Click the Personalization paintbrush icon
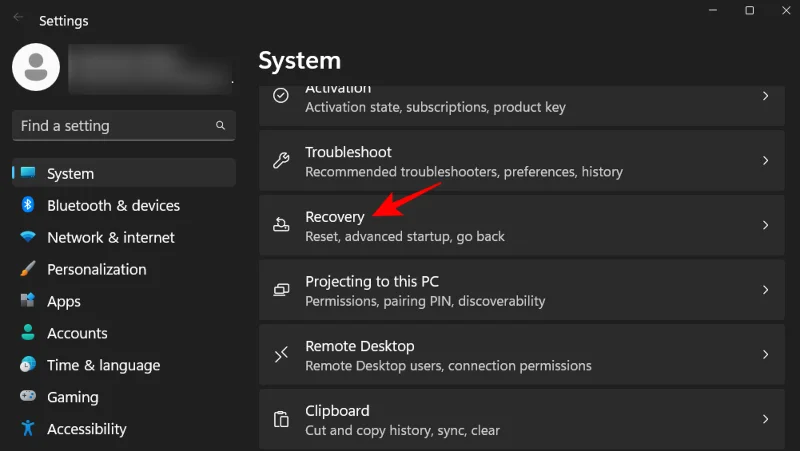800x451 pixels. (28, 268)
